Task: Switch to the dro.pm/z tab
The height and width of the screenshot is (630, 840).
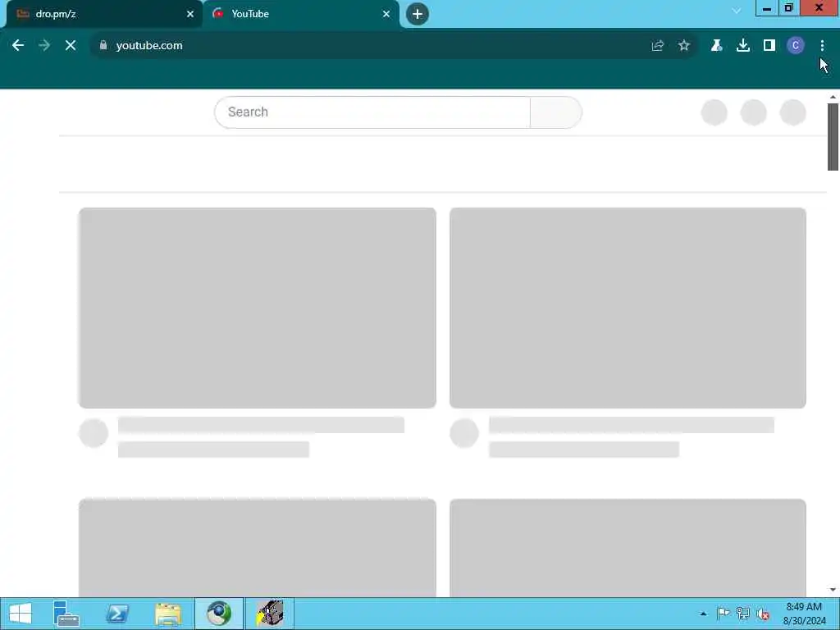Action: coord(104,14)
